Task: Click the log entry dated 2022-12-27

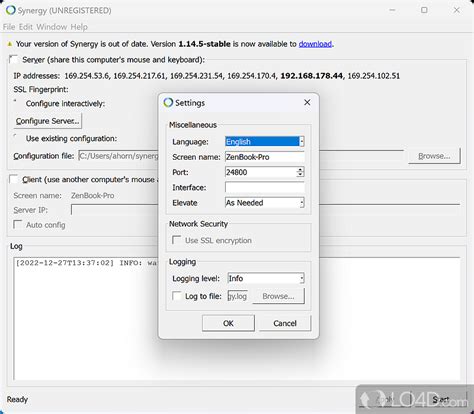Action: (86, 263)
